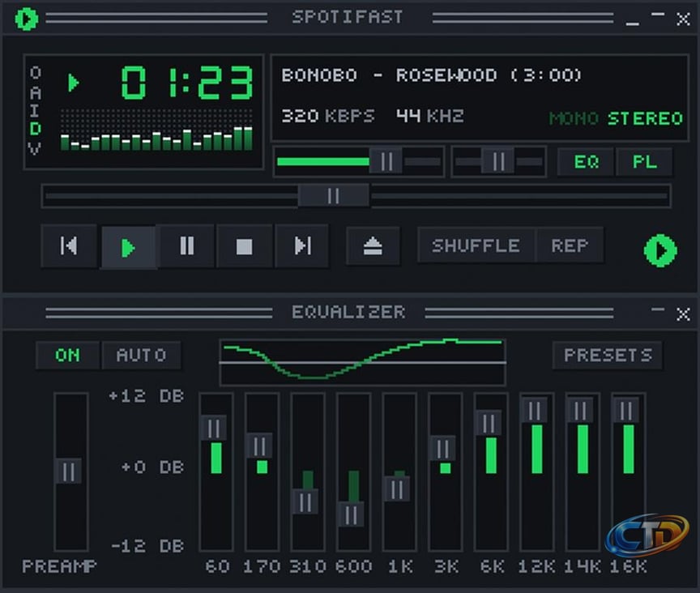
Task: Click the letter O options indicator
Action: 36,72
